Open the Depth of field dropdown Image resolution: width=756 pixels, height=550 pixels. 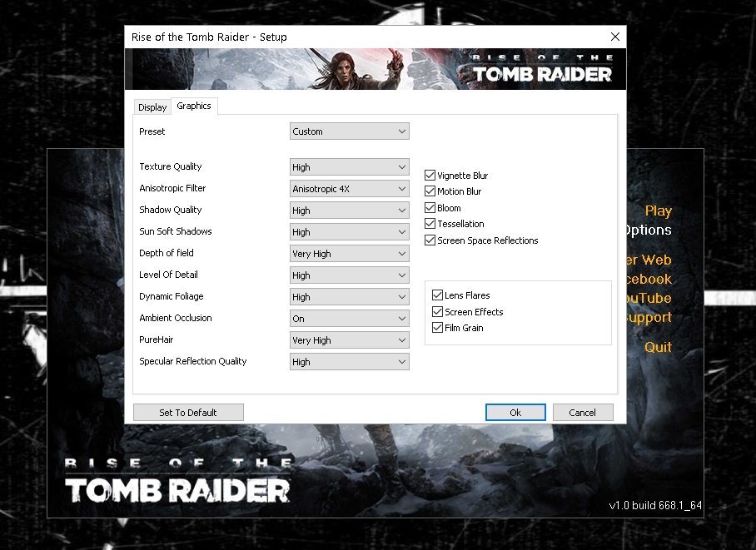(350, 254)
